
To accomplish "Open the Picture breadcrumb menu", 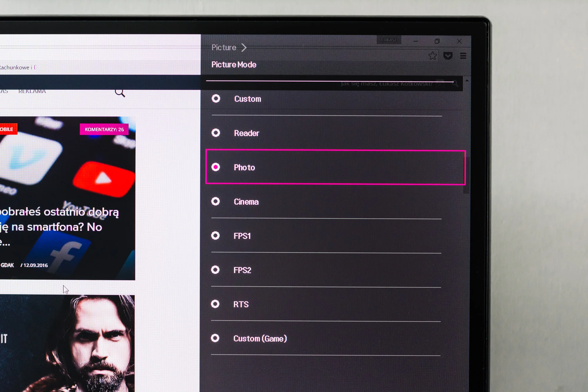I will 224,47.
